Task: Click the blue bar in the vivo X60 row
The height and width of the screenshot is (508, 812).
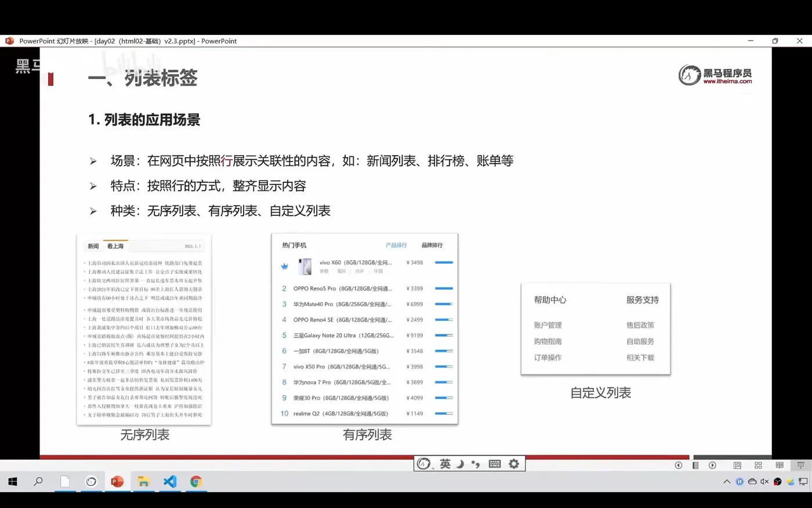Action: 444,262
